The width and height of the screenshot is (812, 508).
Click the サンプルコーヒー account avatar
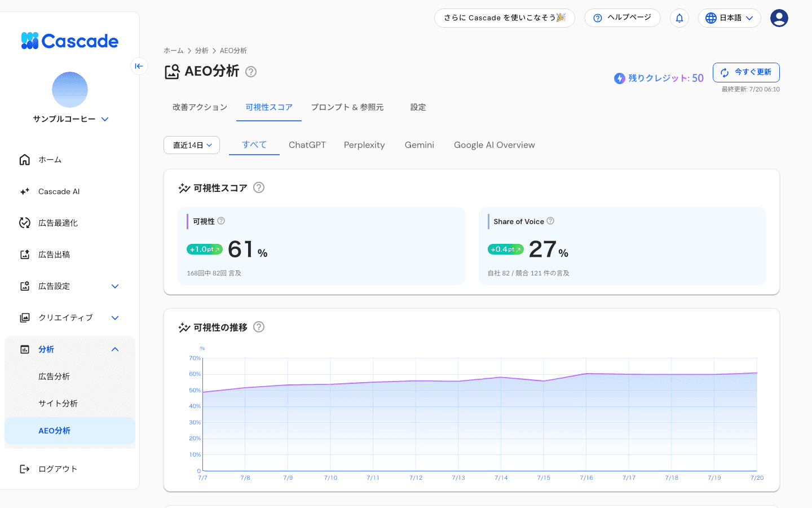(70, 90)
